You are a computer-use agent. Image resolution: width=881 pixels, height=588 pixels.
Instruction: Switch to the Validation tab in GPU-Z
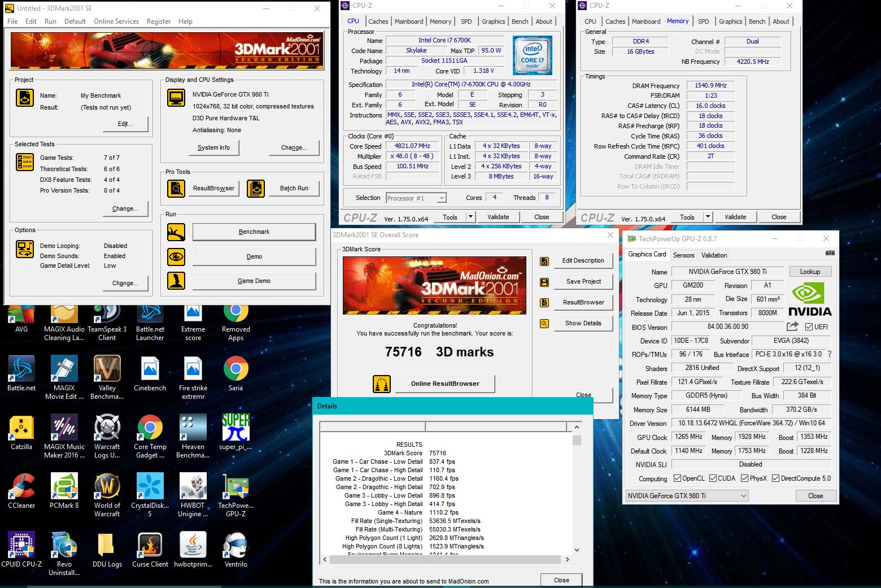pyautogui.click(x=714, y=255)
